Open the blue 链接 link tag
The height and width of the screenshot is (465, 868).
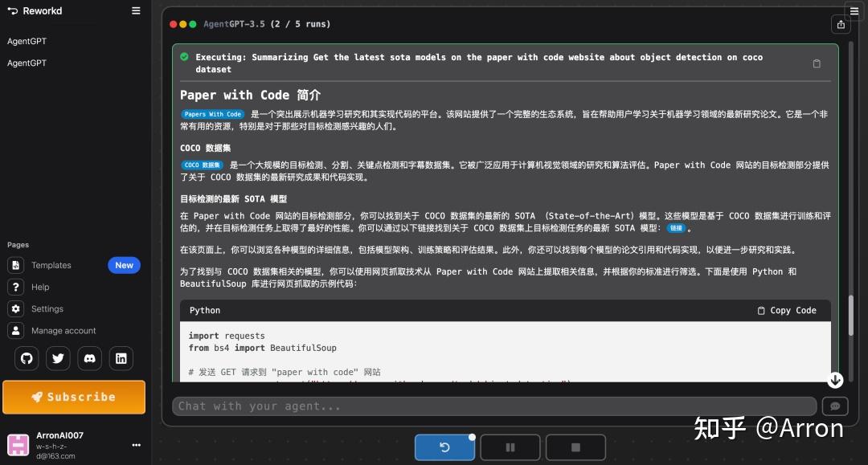point(677,228)
